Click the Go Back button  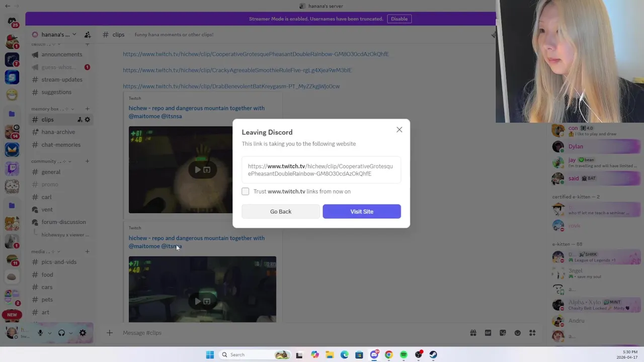pos(281,212)
